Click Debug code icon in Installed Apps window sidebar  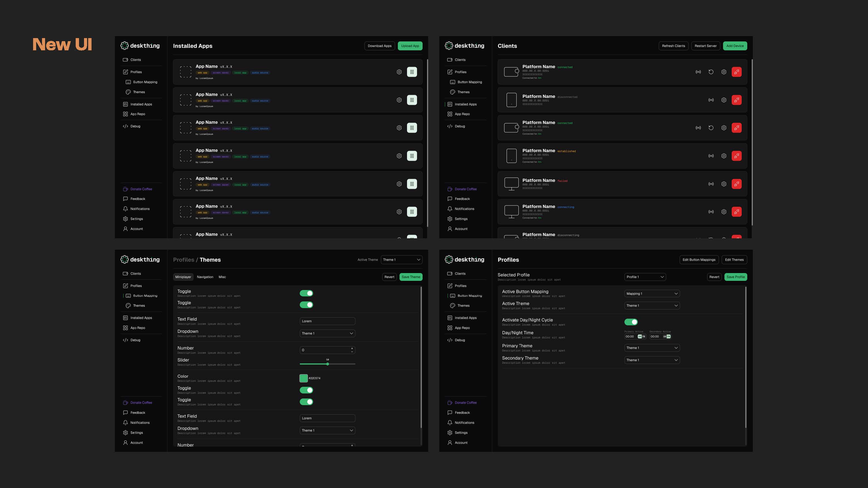[x=125, y=126]
